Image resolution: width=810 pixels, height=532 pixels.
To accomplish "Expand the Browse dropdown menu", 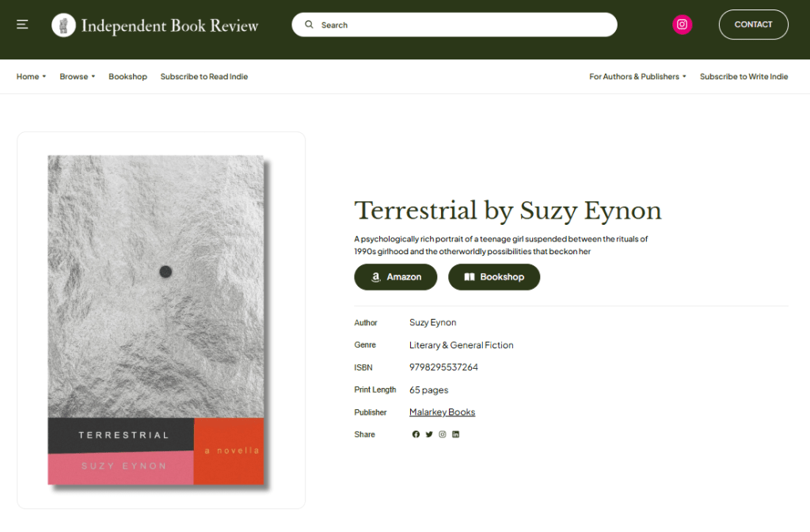I will tap(78, 77).
